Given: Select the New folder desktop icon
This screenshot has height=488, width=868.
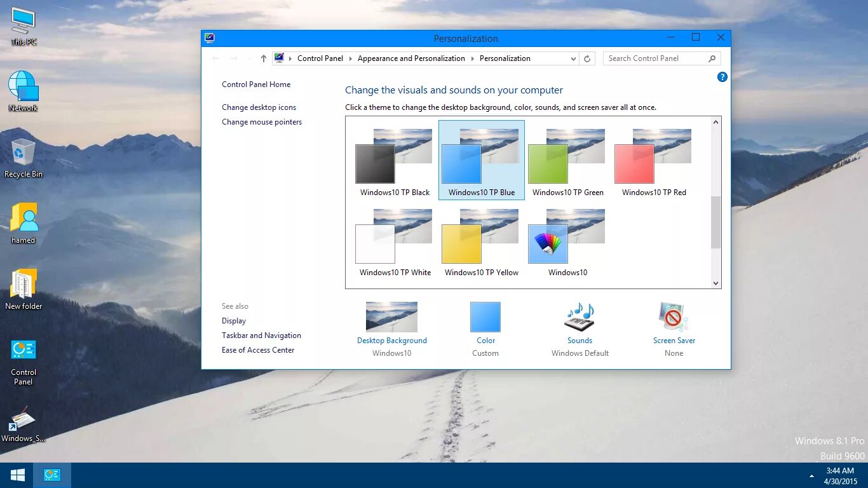Looking at the screenshot, I should point(24,290).
